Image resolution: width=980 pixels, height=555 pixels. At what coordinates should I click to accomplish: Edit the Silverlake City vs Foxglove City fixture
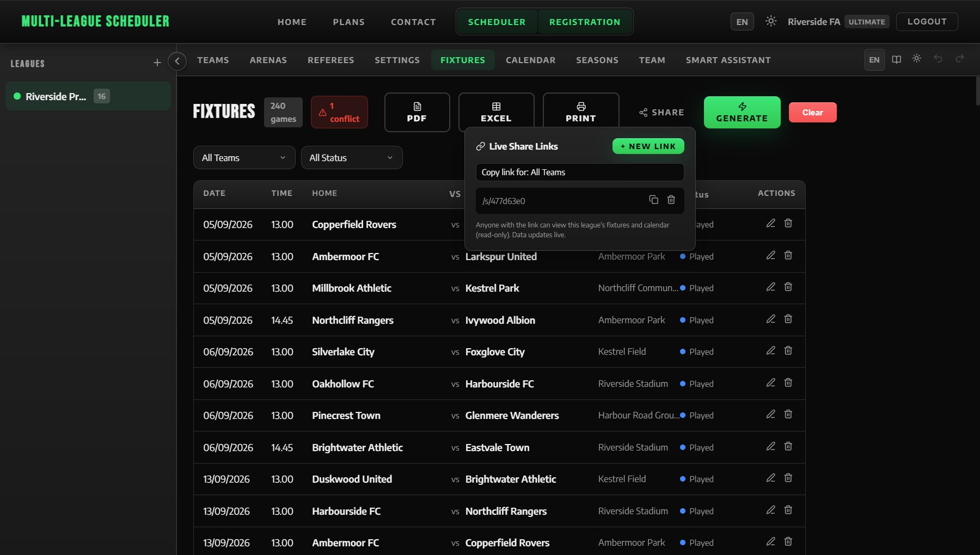[770, 351]
